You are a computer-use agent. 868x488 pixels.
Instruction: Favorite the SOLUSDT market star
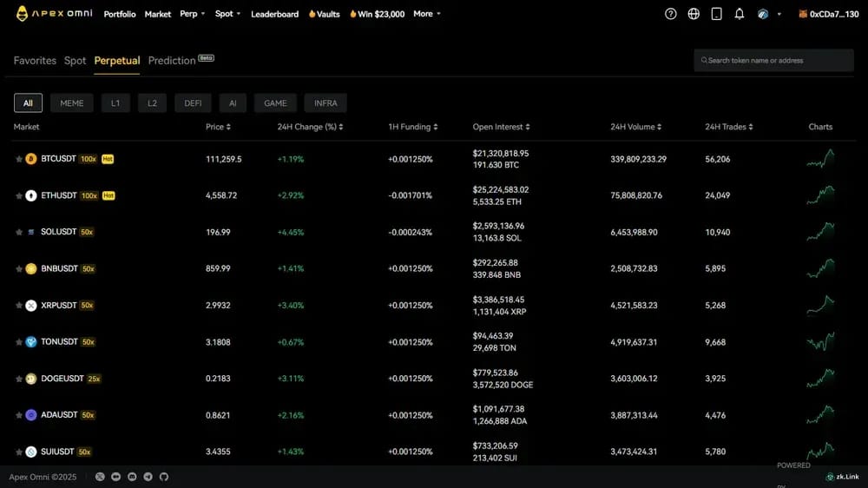click(19, 232)
